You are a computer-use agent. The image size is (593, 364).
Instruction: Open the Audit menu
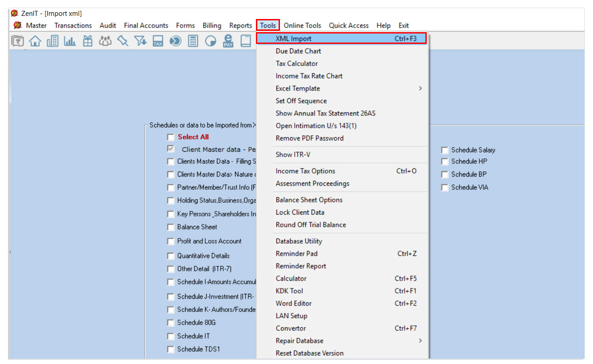[x=108, y=25]
